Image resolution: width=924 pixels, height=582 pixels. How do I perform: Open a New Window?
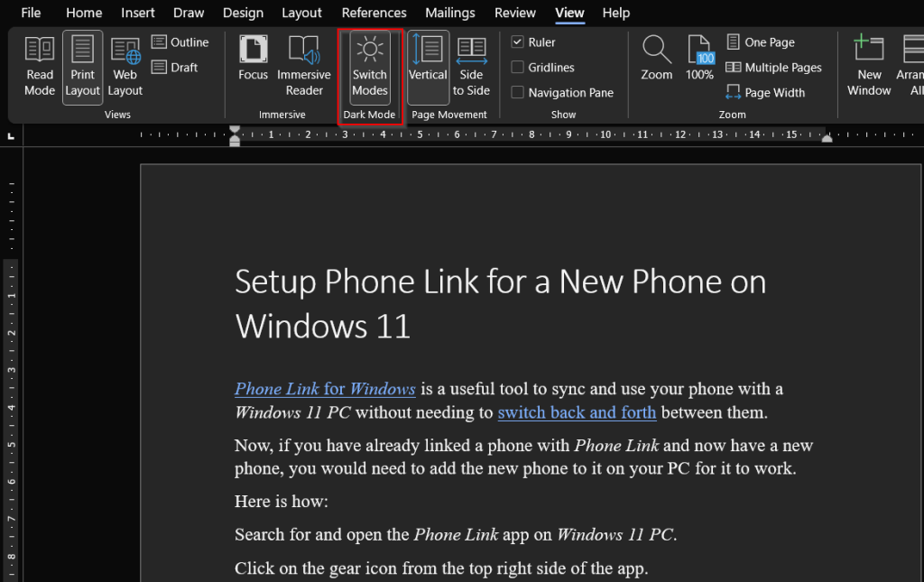click(x=869, y=67)
